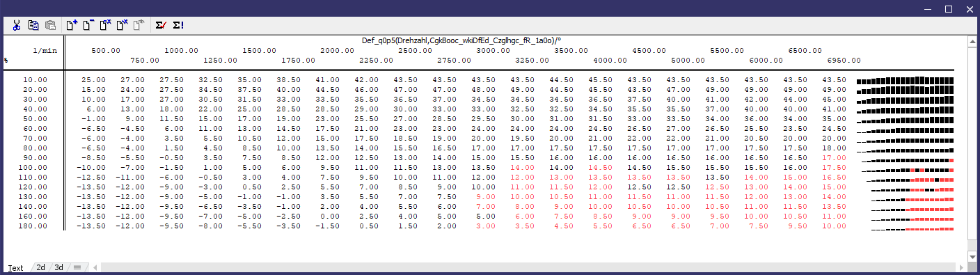Click cell -13.50 in row 180.00, column 500.00
The width and height of the screenshot is (980, 275).
[x=92, y=226]
